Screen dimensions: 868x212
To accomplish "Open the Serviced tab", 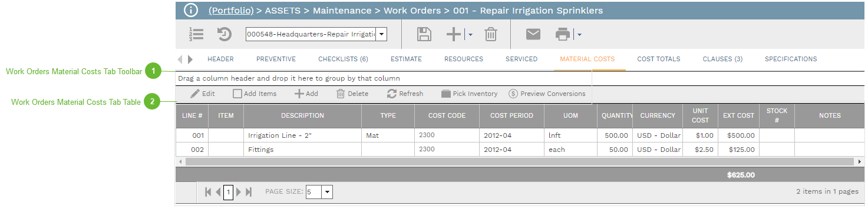I will coord(522,59).
